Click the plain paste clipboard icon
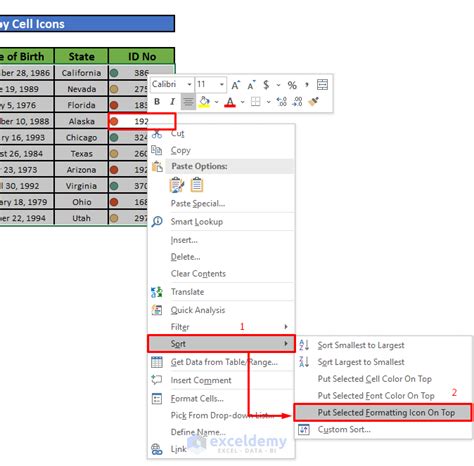 197,185
